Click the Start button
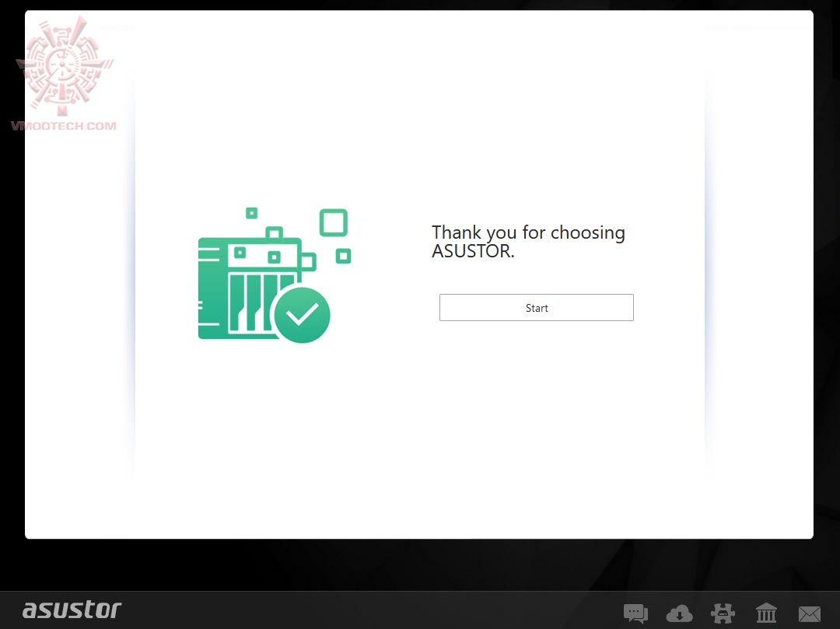 [x=536, y=307]
